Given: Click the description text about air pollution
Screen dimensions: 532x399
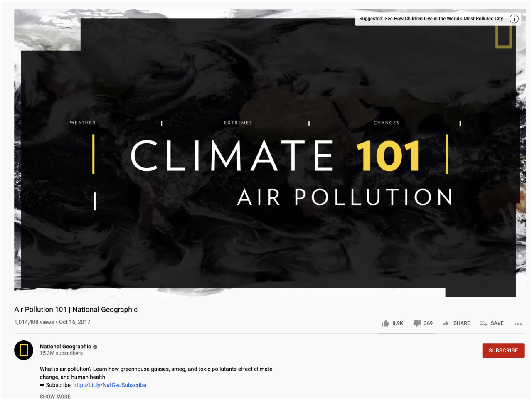Looking at the screenshot, I should pyautogui.click(x=156, y=373).
